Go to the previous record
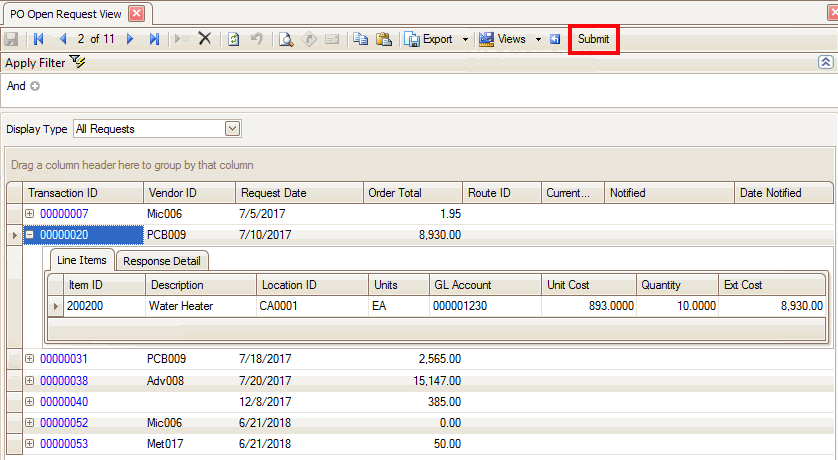838x460 pixels. tap(63, 39)
